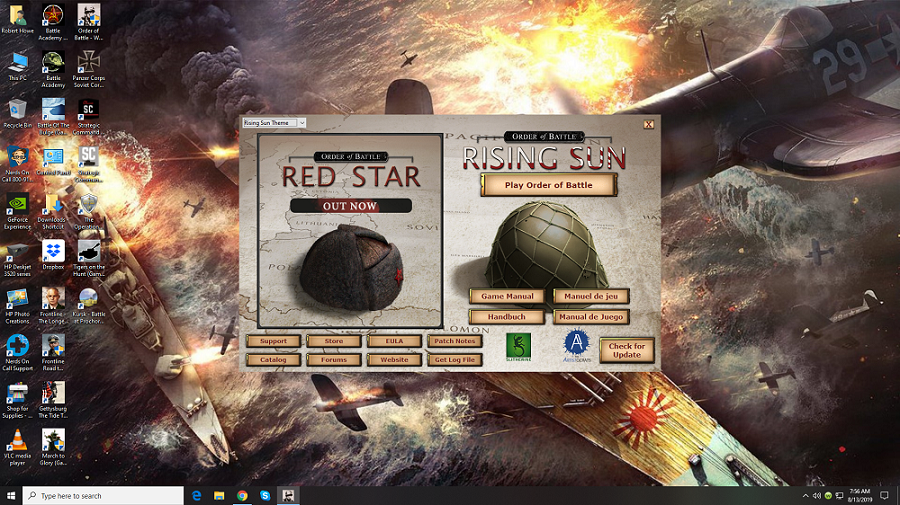Open Panzer Corps Soviet Corps shortcut
Viewport: 900px width, 505px height.
[x=88, y=69]
